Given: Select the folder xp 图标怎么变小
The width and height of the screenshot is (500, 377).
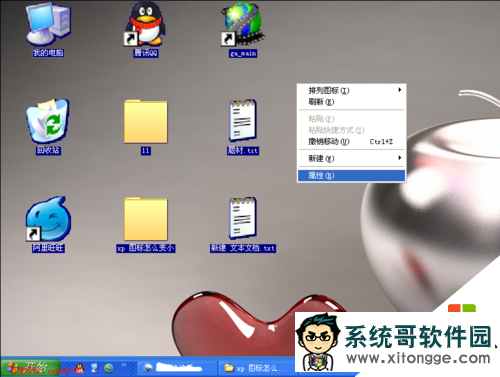Looking at the screenshot, I should 146,219.
